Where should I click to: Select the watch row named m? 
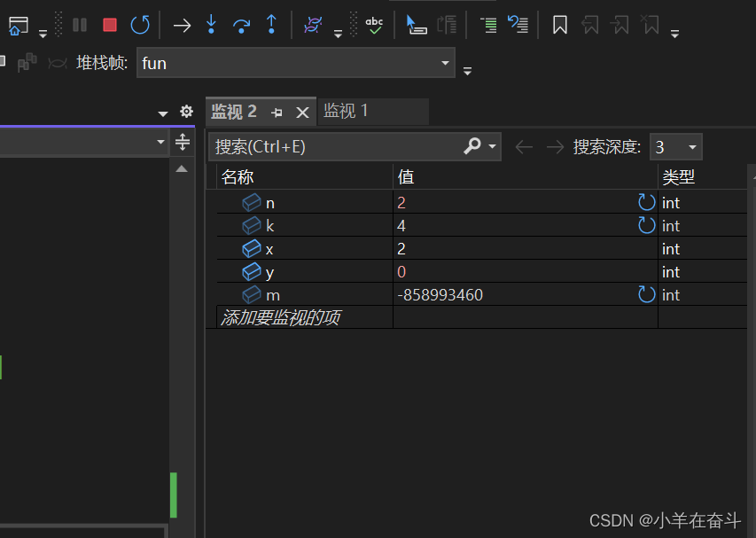(481, 294)
